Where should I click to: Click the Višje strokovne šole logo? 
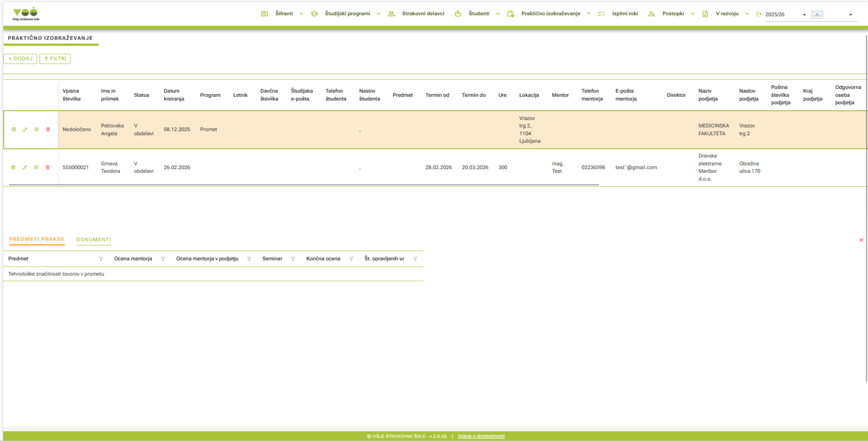(26, 14)
